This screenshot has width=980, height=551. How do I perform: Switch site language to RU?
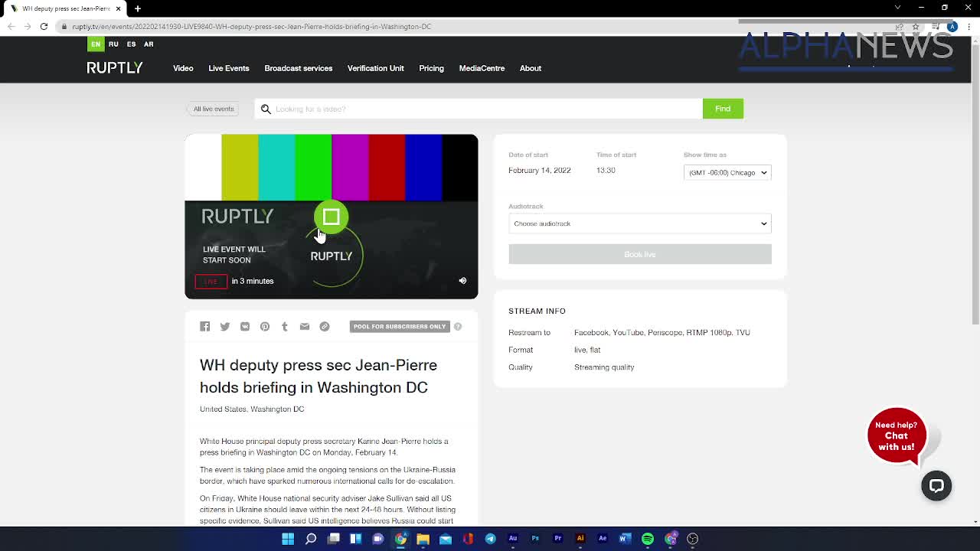click(x=113, y=44)
